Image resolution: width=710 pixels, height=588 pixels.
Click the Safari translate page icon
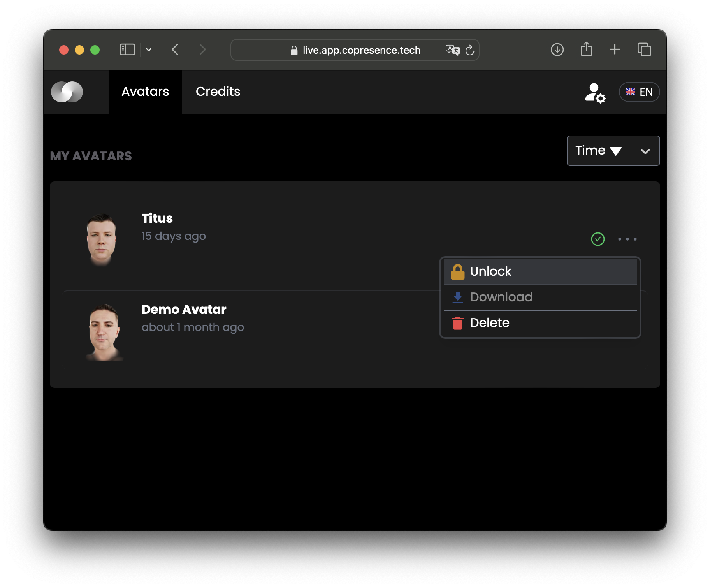pos(453,50)
